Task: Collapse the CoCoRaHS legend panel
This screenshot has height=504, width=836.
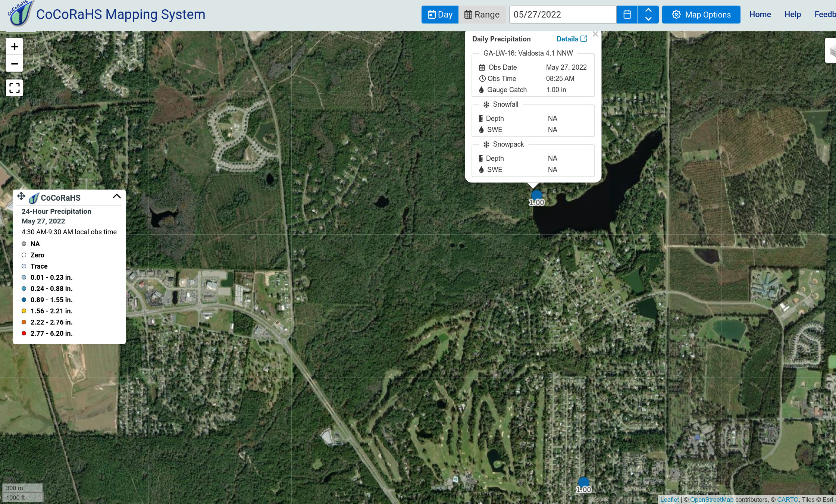Action: click(116, 196)
